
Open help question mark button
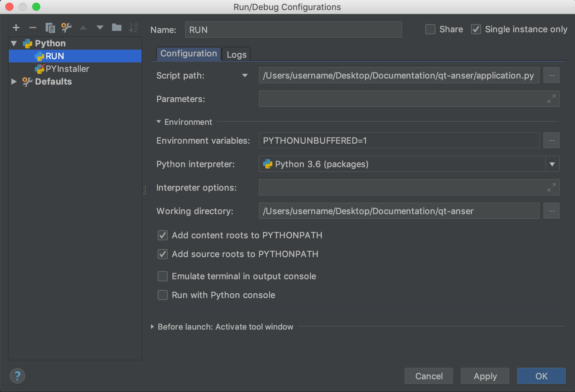pyautogui.click(x=17, y=376)
